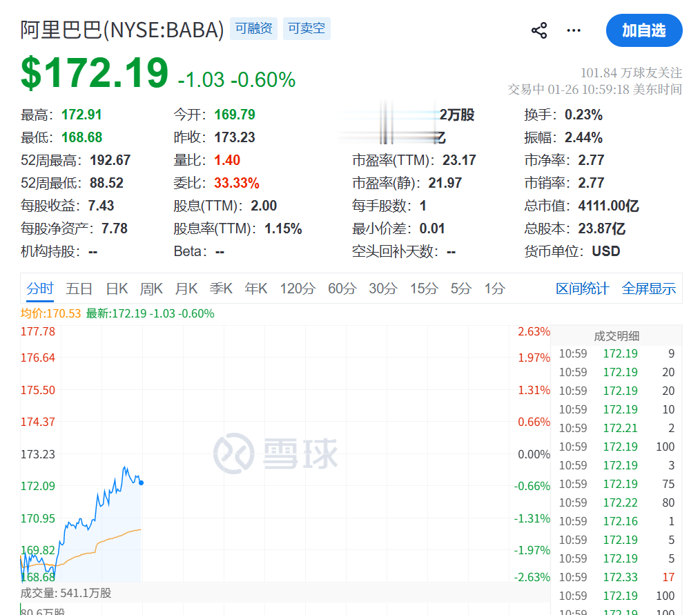700x615 pixels.
Task: Switch to the 周K chart tab
Action: pos(151,289)
